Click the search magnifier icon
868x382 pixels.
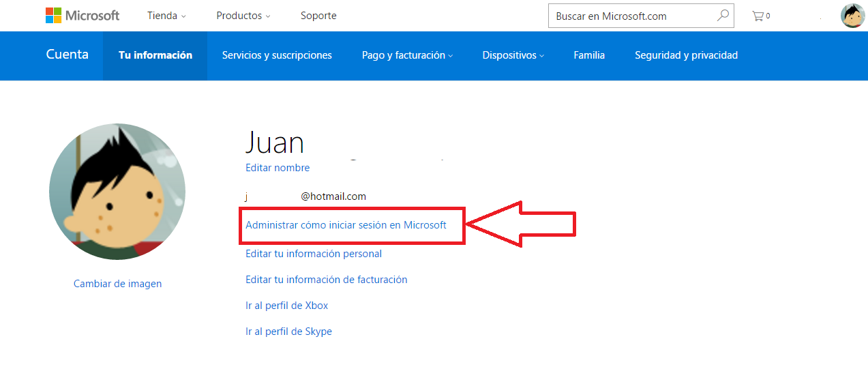722,16
